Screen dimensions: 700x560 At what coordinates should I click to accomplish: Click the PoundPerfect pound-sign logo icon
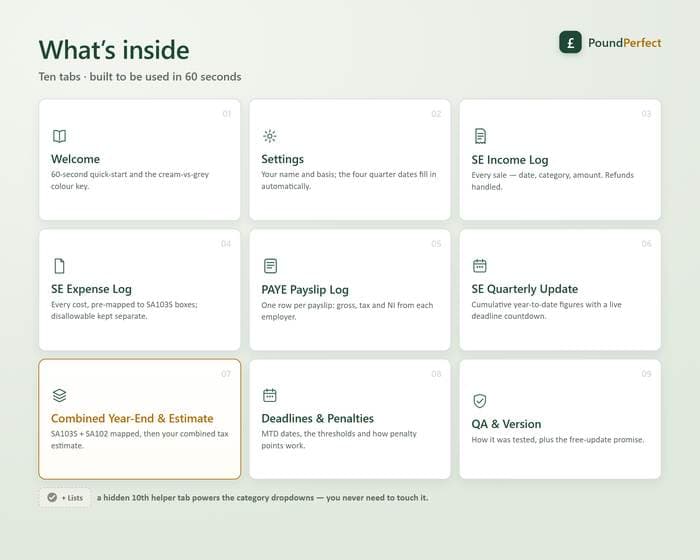tap(570, 42)
